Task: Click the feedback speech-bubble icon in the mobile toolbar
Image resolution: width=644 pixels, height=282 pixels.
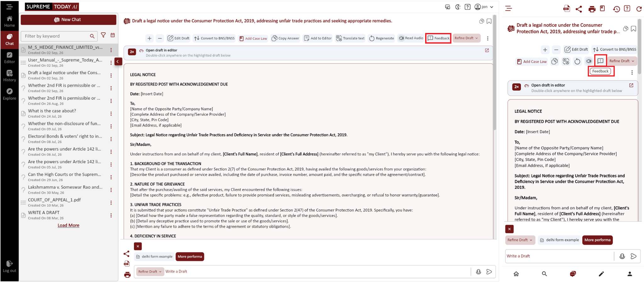Action: pyautogui.click(x=600, y=61)
